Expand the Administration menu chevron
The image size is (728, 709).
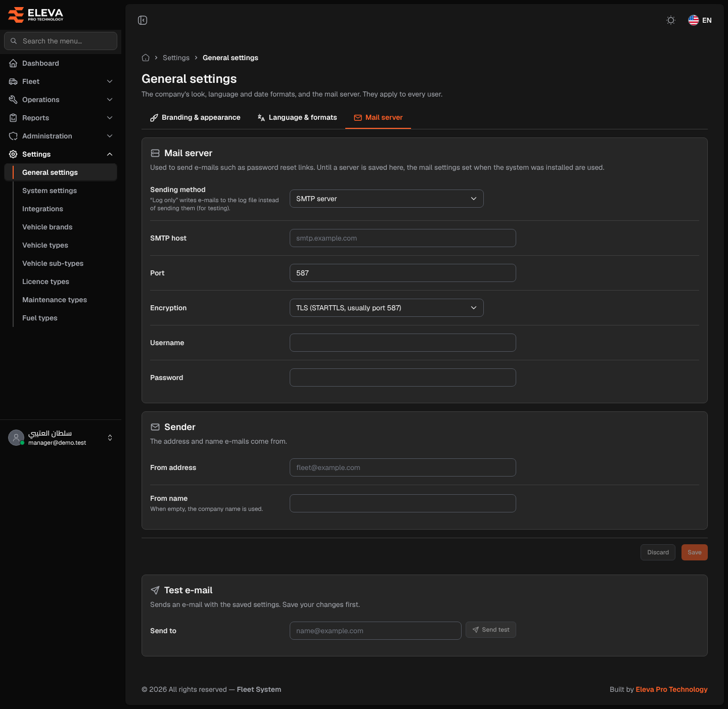(110, 136)
